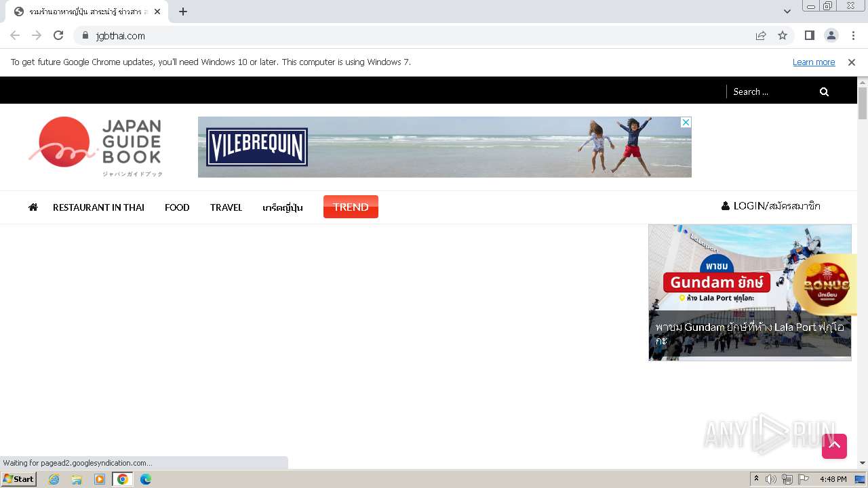Launch Microsoft Edge from the taskbar
The height and width of the screenshot is (488, 868).
(146, 479)
